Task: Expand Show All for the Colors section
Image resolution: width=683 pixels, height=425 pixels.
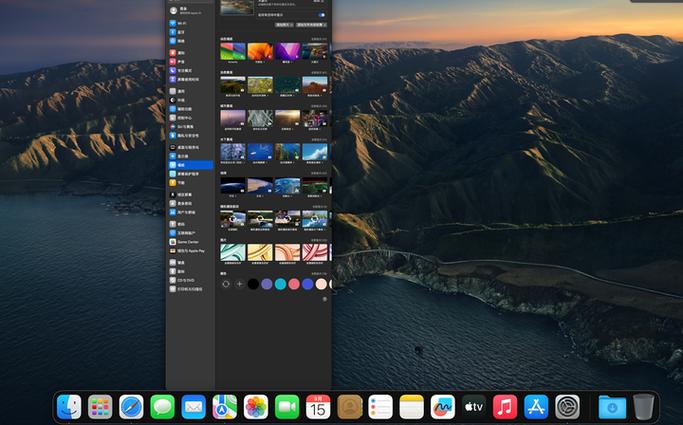Action: (320, 273)
